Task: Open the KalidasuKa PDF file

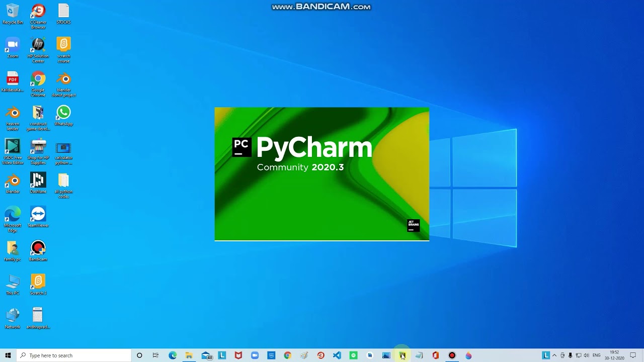Action: tap(13, 82)
